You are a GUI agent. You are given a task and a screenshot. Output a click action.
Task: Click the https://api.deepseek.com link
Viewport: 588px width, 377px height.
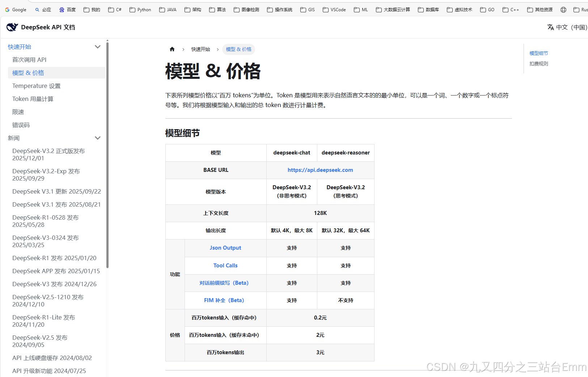[x=320, y=170]
